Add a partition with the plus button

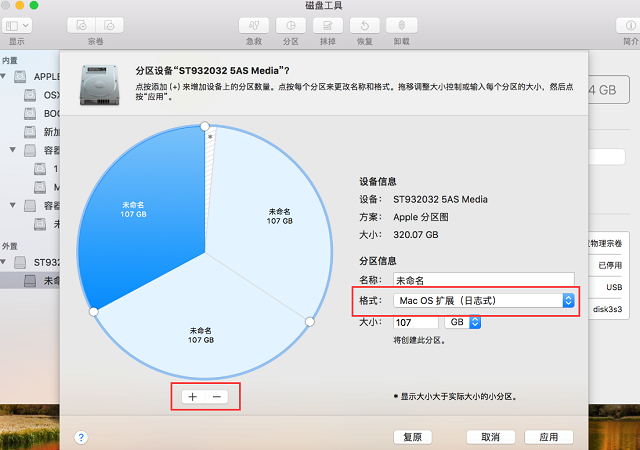(x=193, y=397)
